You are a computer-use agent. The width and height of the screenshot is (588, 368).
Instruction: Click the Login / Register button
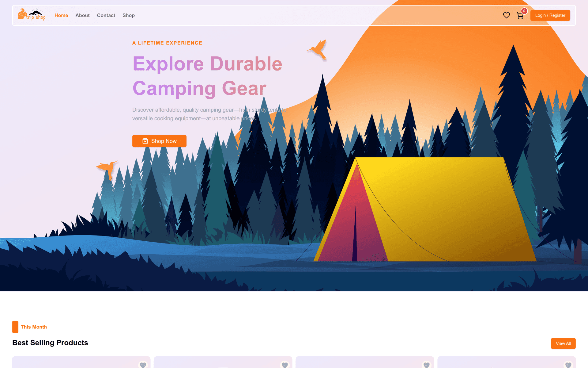point(550,15)
